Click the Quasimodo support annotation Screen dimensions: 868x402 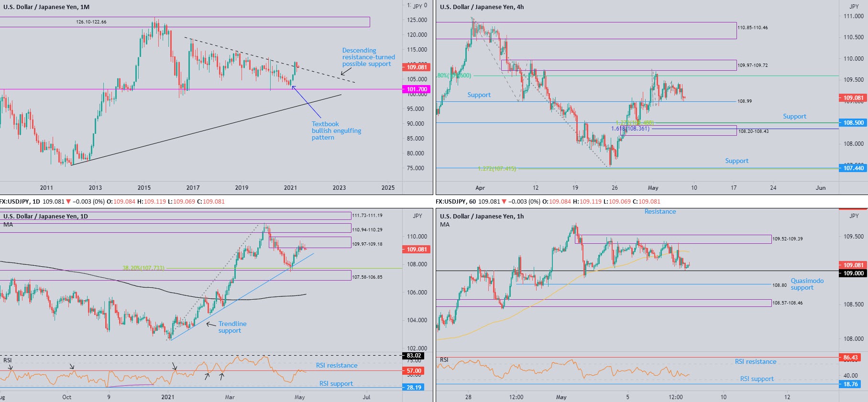807,284
